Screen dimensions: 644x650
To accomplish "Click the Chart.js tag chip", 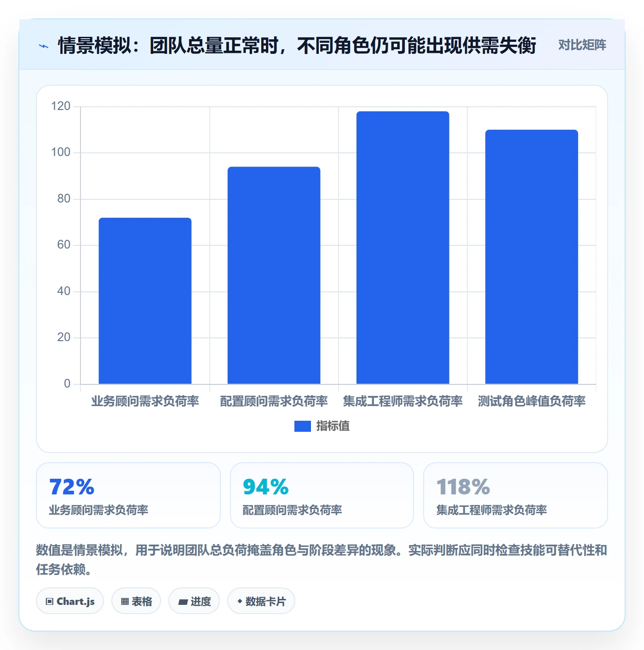I will coord(70,601).
